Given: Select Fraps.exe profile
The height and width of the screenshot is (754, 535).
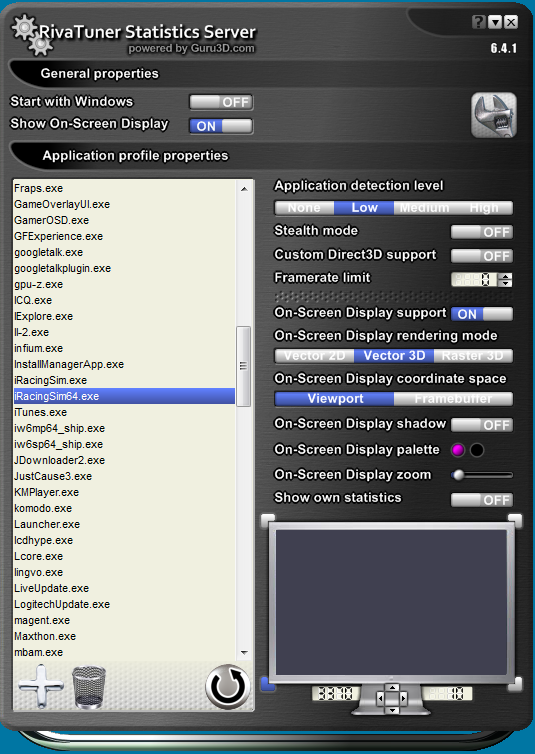Looking at the screenshot, I should click(x=124, y=188).
